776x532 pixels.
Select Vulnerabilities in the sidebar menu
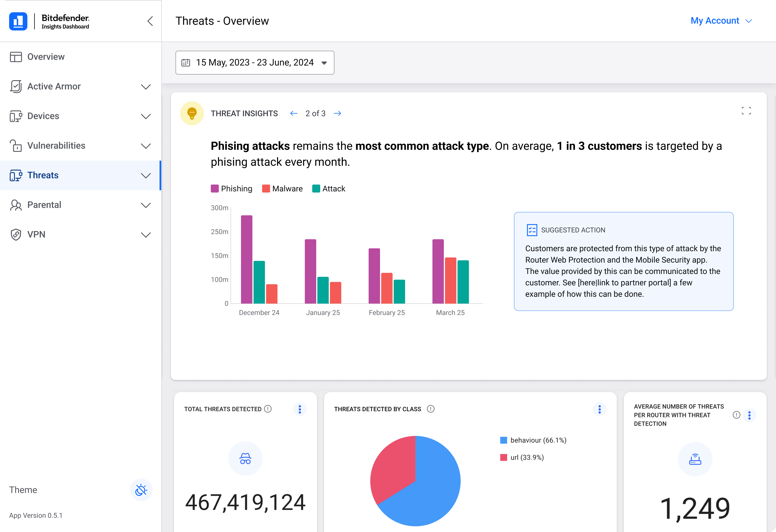tap(81, 145)
